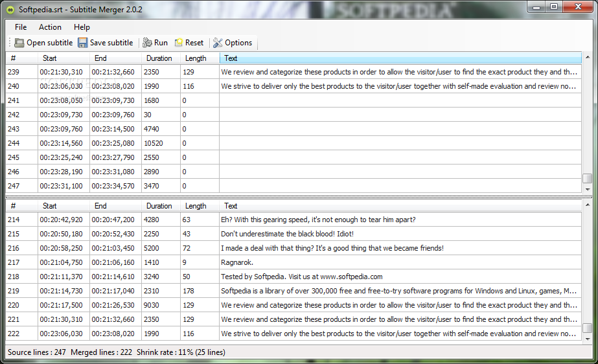Image resolution: width=598 pixels, height=364 pixels.
Task: Click scroll down arrow of the lower table
Action: coord(588,339)
